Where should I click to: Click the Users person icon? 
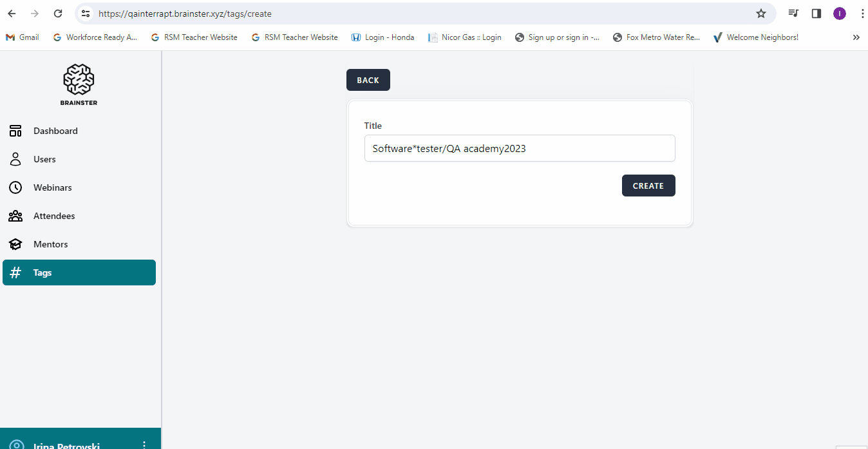(x=15, y=159)
